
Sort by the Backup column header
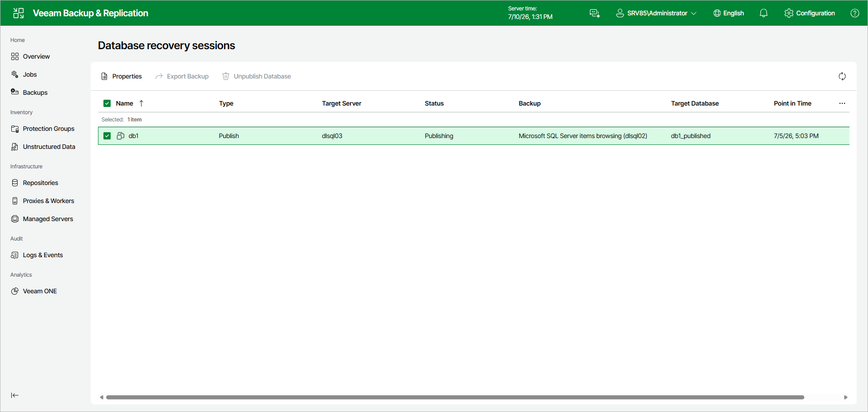pos(529,103)
